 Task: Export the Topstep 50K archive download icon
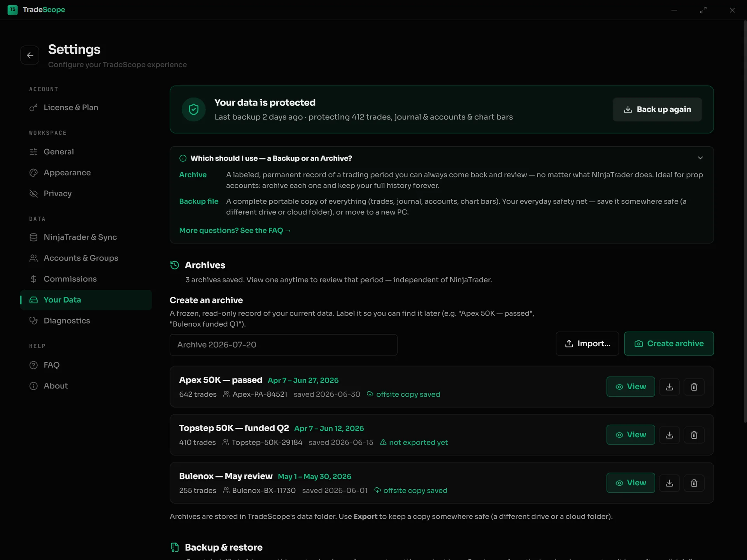[x=669, y=435]
